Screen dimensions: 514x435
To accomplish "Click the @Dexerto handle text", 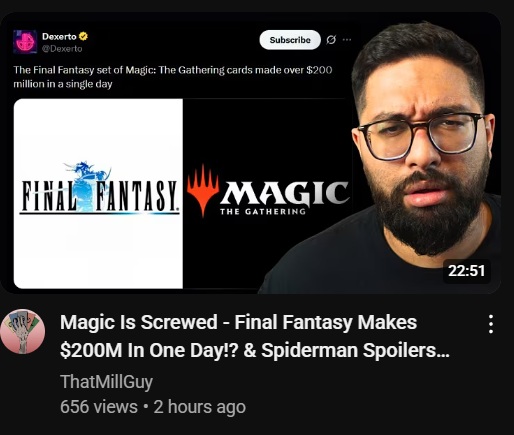I will (x=62, y=49).
